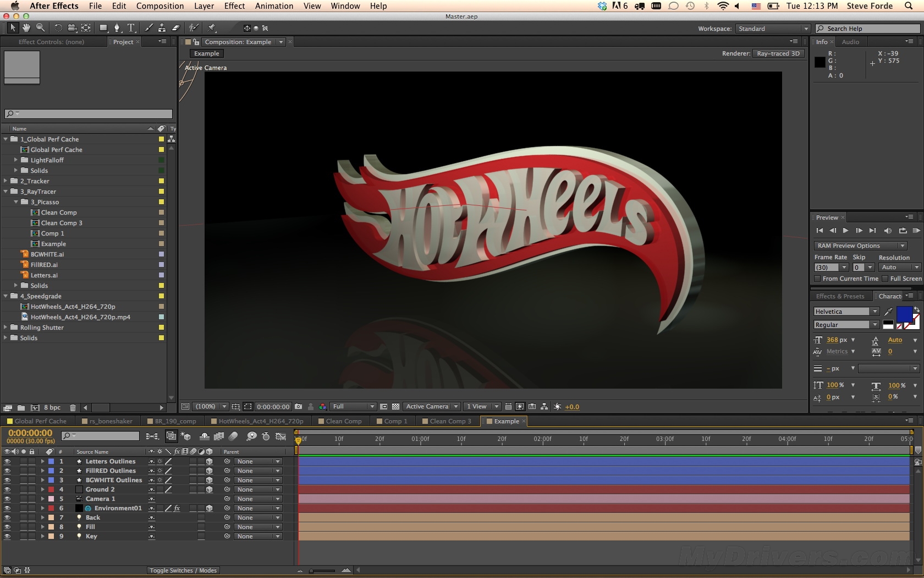Open the Renderer Ray-traced 3D button
Screen dimensions: 924x578
click(778, 53)
